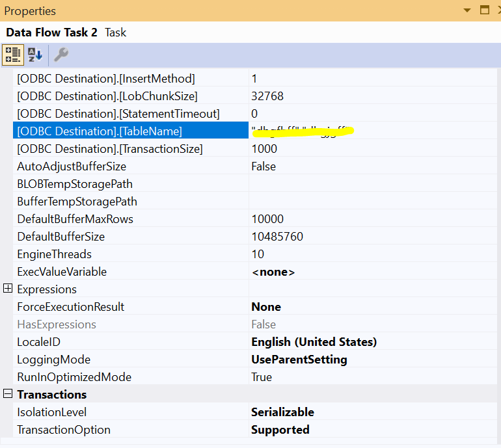Edit DefaultBufferSize value 10485760

coord(373,237)
